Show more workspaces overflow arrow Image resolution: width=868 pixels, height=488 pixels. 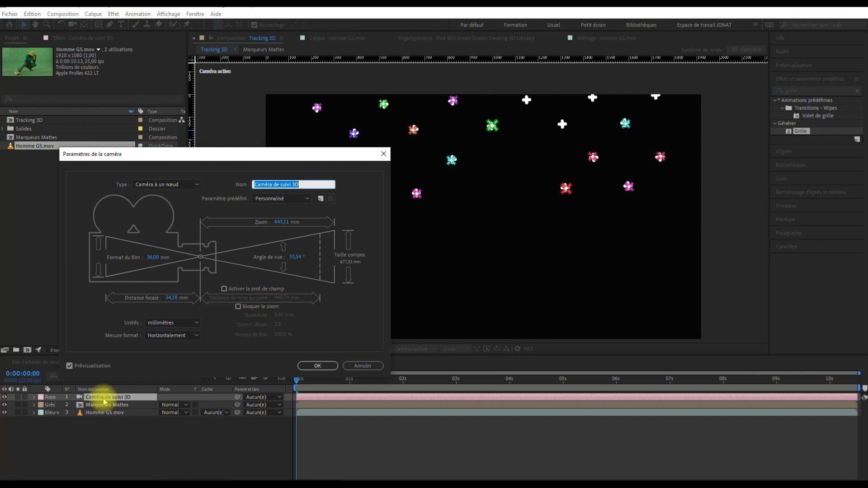tap(755, 24)
